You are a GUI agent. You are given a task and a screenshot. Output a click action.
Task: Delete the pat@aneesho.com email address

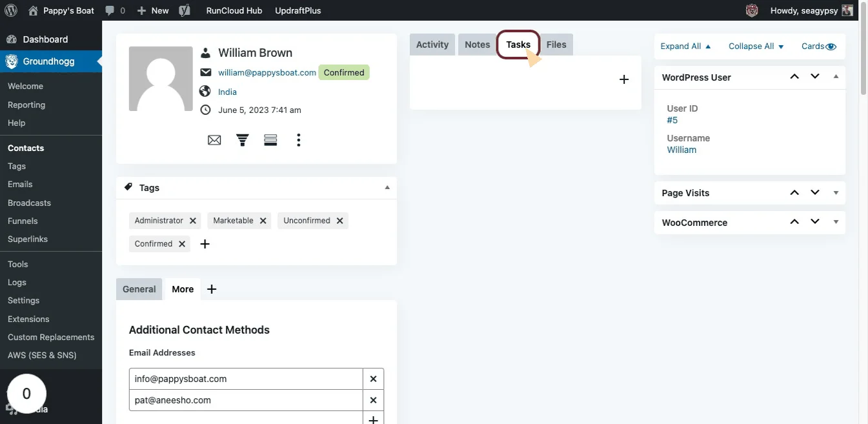pos(373,400)
